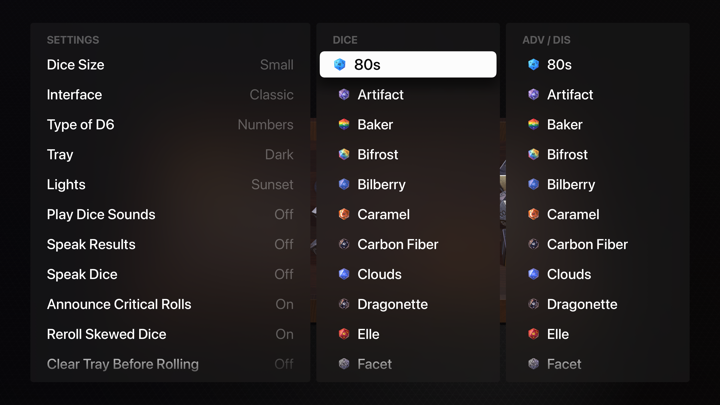
Task: Disable Announce Critical Rolls
Action: [170, 305]
